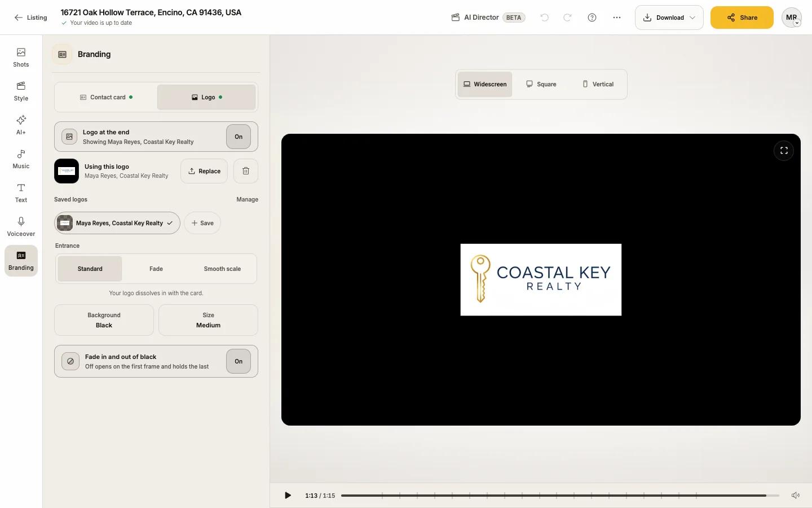The height and width of the screenshot is (508, 812).
Task: Select Standard entrance option
Action: pyautogui.click(x=90, y=269)
